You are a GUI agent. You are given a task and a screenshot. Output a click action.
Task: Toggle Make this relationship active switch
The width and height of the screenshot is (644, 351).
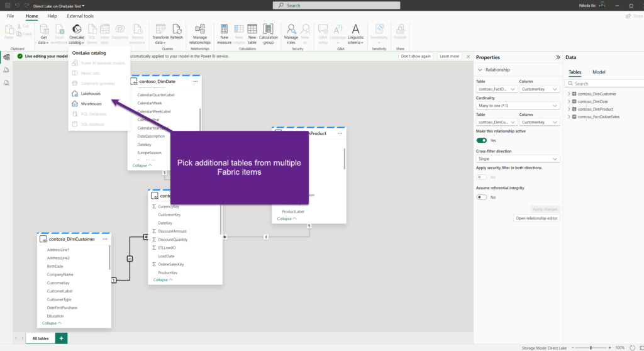481,140
